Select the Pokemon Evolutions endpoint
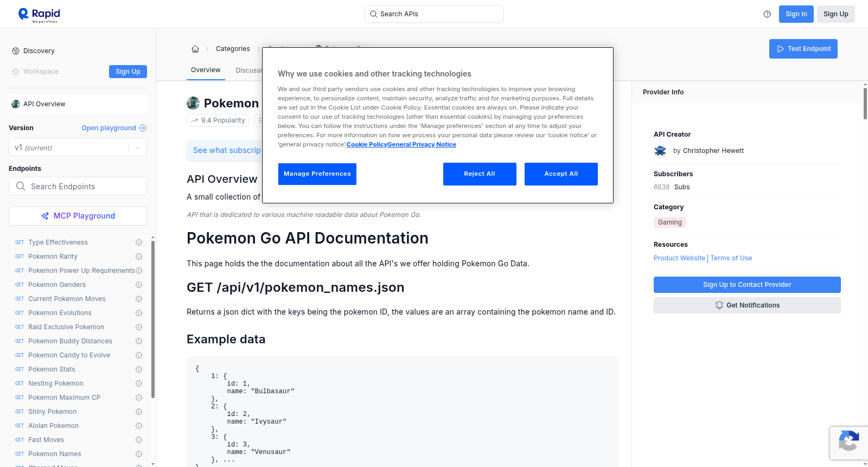Viewport: 868px width, 467px height. point(60,313)
